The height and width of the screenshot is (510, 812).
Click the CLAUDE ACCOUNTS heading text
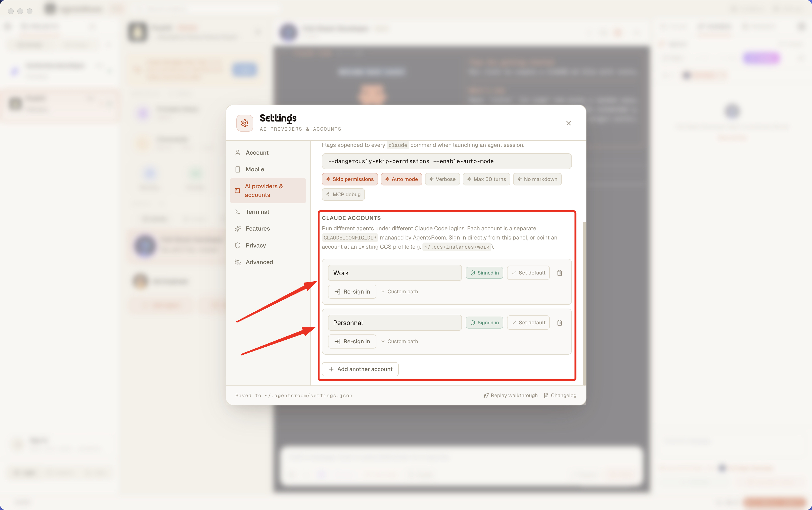(x=351, y=218)
